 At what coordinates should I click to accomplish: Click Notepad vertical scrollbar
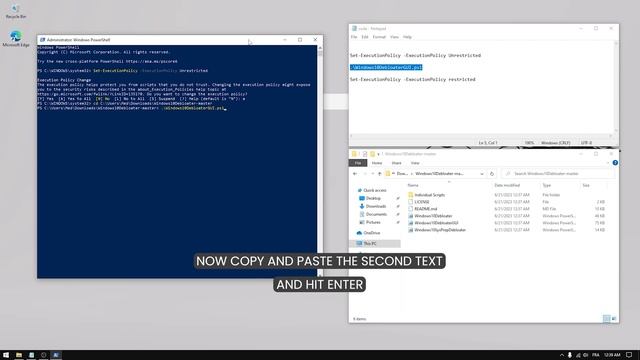click(x=616, y=87)
